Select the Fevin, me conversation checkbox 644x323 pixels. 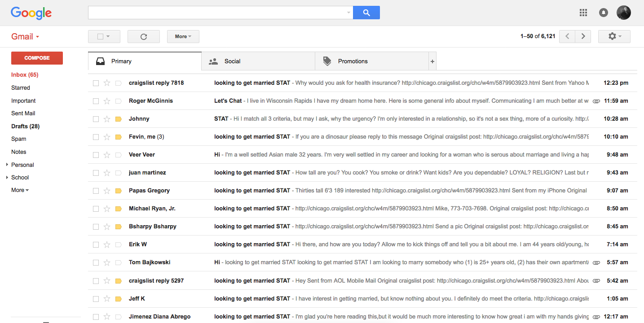tap(96, 137)
